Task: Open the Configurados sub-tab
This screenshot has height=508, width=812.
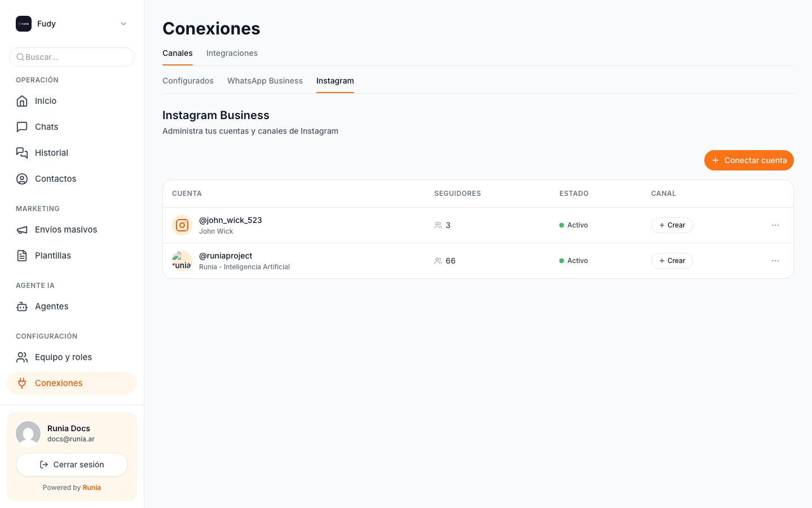Action: (x=188, y=81)
